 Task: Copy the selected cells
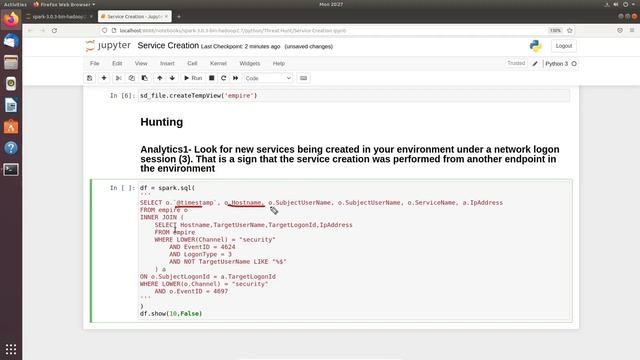131,78
